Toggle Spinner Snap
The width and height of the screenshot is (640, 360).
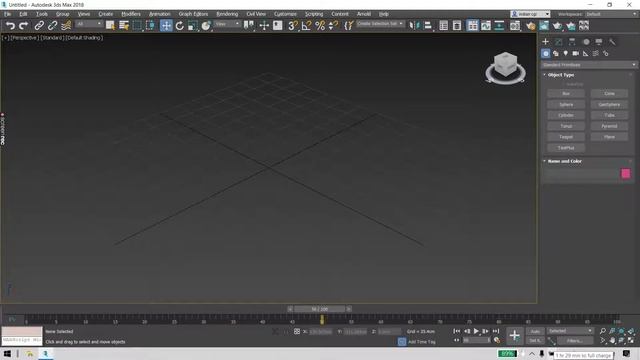tap(333, 26)
